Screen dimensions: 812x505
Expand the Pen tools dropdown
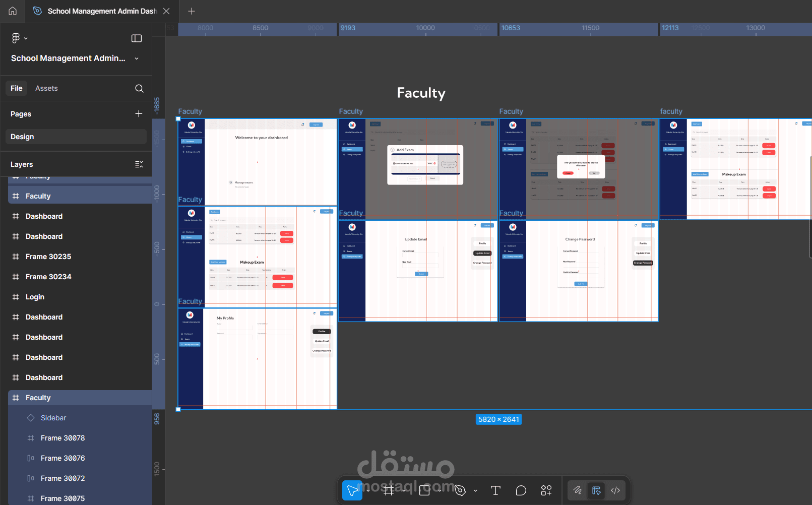coord(475,490)
